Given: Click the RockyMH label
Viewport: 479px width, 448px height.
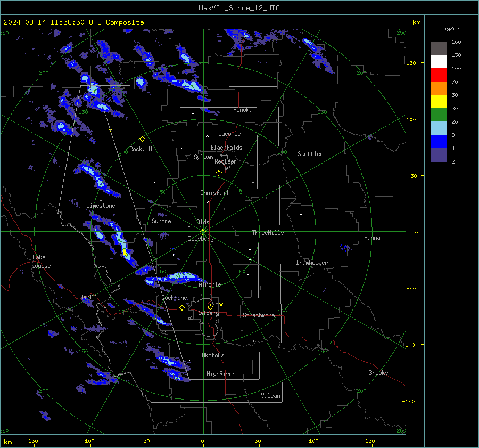Looking at the screenshot, I should point(141,149).
